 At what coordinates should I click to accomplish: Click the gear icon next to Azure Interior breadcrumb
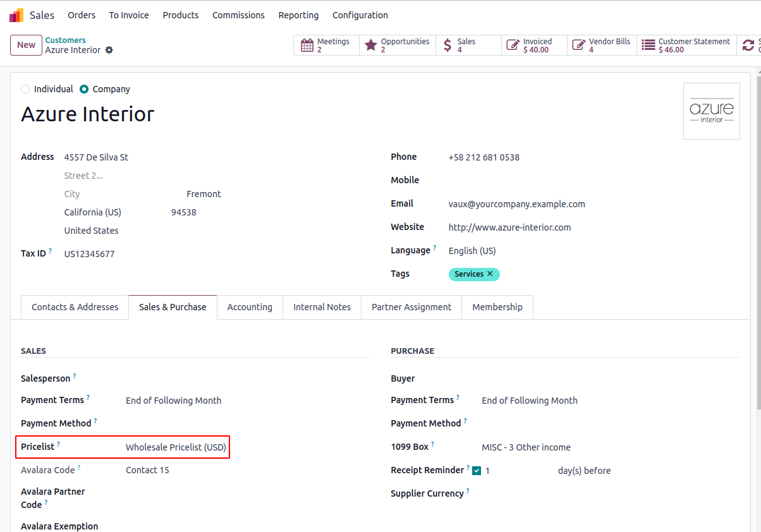(109, 50)
